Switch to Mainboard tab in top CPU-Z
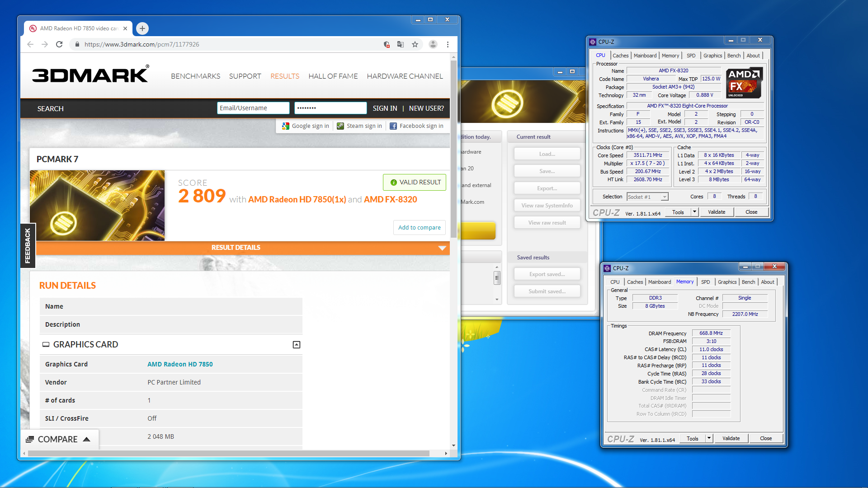868x488 pixels. pyautogui.click(x=645, y=56)
